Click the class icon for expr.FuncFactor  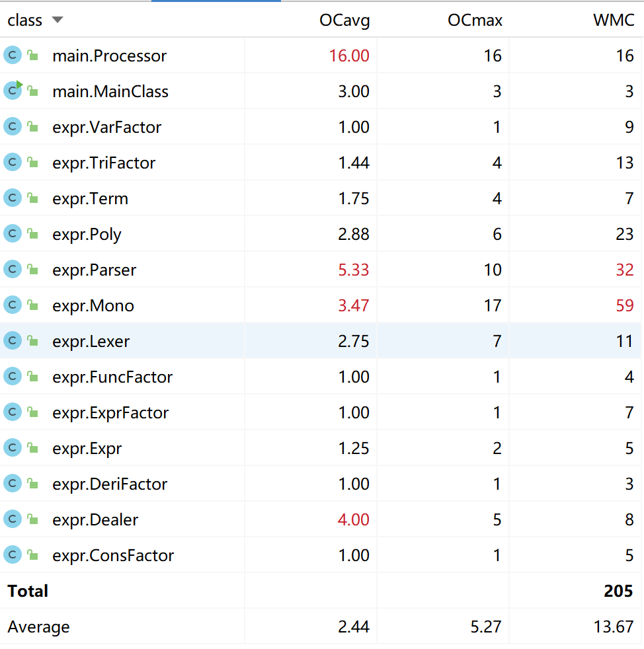13,376
